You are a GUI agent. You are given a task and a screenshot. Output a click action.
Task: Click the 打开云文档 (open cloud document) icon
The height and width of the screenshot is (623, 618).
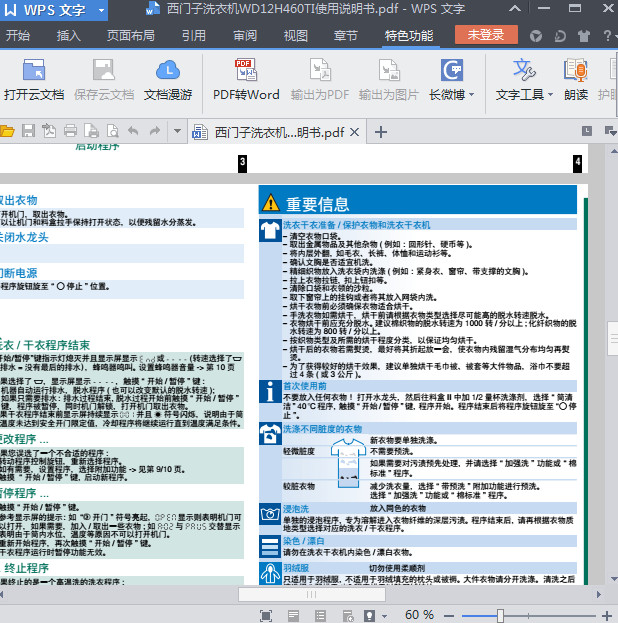[33, 71]
